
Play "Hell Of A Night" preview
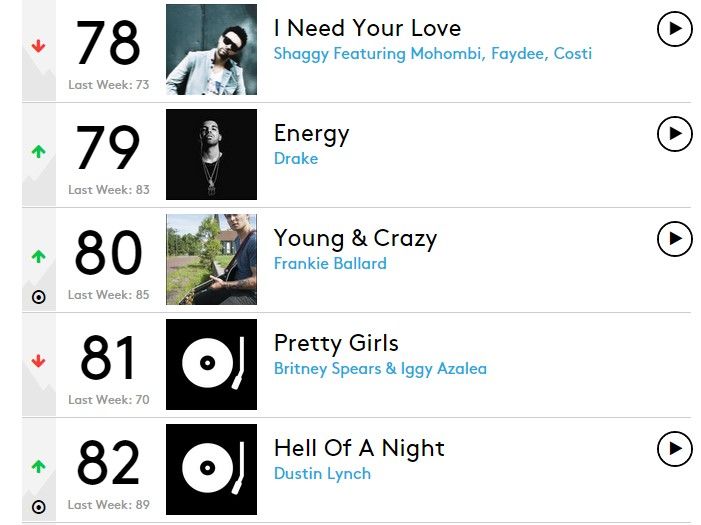coord(675,449)
